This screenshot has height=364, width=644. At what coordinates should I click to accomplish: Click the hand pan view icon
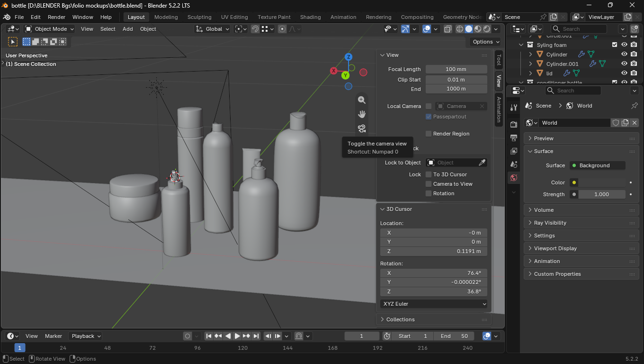click(362, 114)
